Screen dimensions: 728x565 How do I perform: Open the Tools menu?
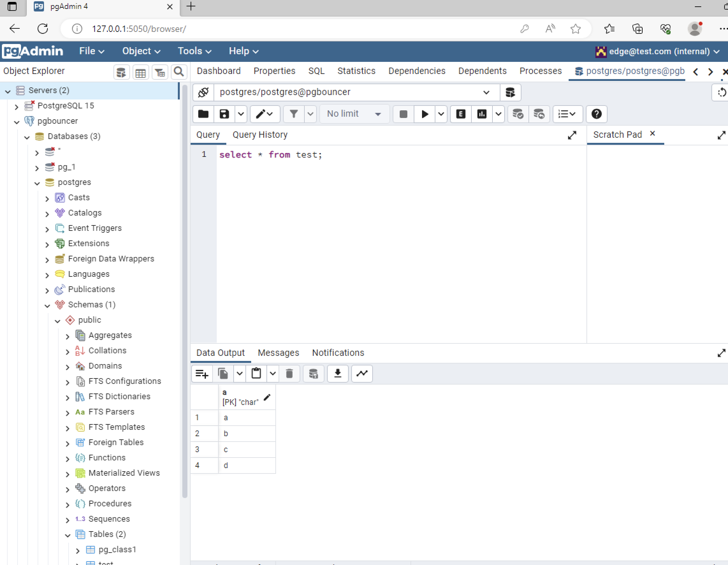tap(194, 51)
